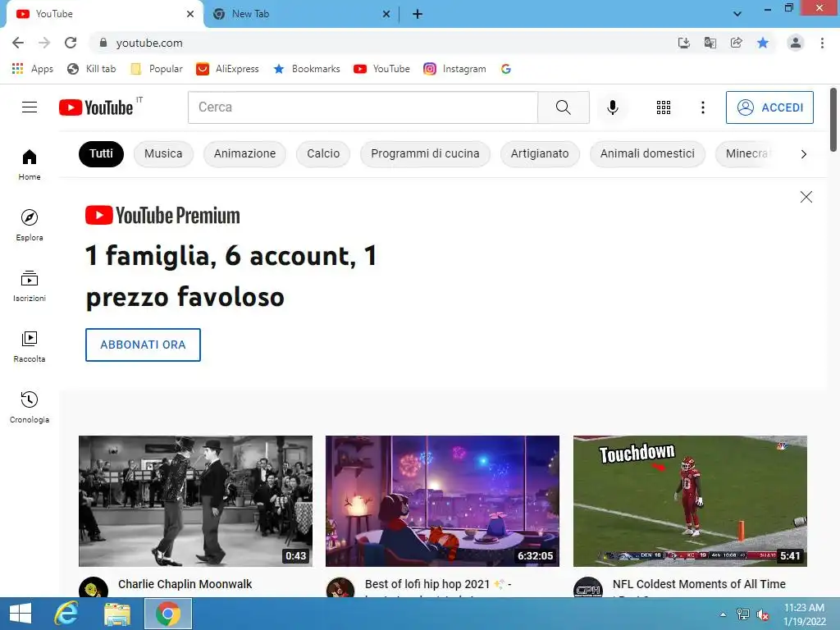
Task: Select the Musica chip
Action: point(163,154)
